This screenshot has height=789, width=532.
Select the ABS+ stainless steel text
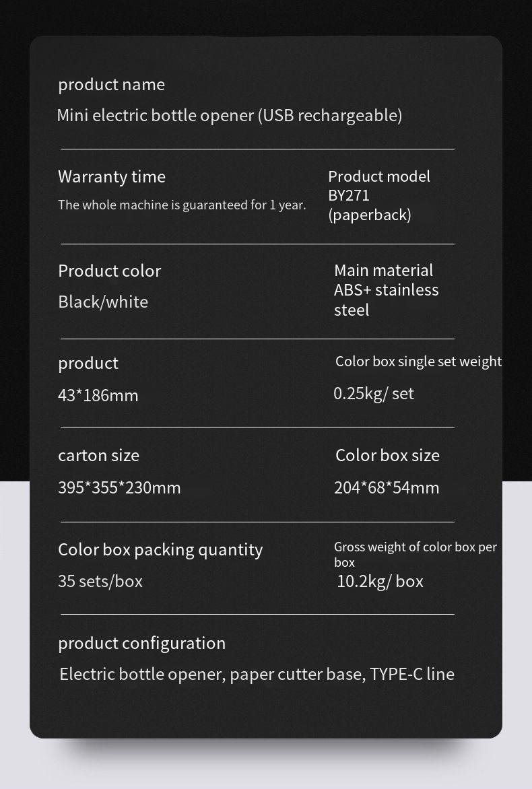tap(386, 300)
